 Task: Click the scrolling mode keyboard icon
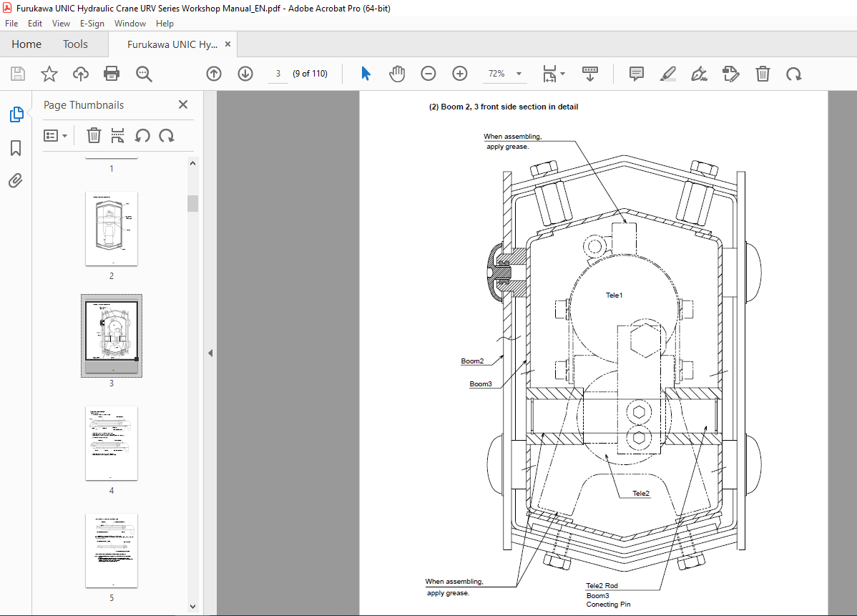coord(589,74)
